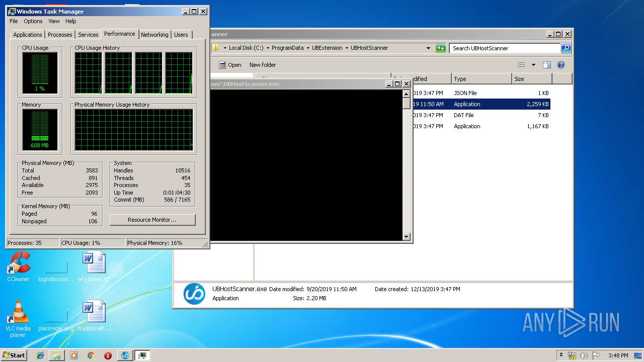Open Help menu in Task Manager

[x=71, y=21]
